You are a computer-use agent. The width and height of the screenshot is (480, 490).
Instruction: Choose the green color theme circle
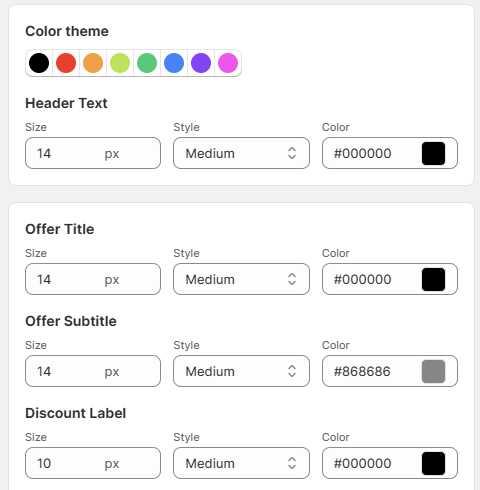[147, 63]
